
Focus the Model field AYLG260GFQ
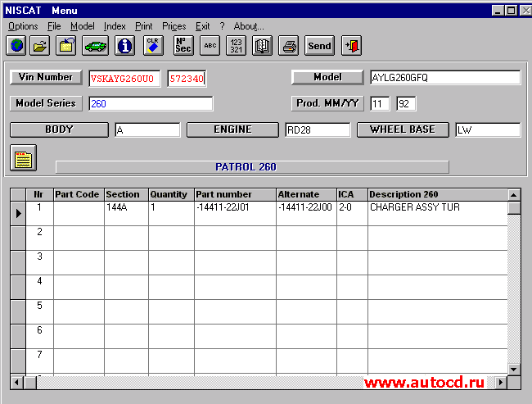[445, 78]
